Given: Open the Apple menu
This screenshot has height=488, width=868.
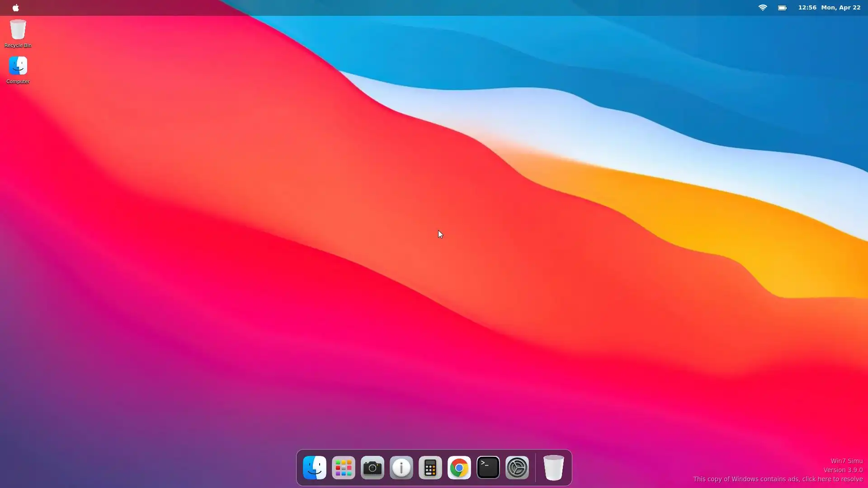Looking at the screenshot, I should coord(15,8).
